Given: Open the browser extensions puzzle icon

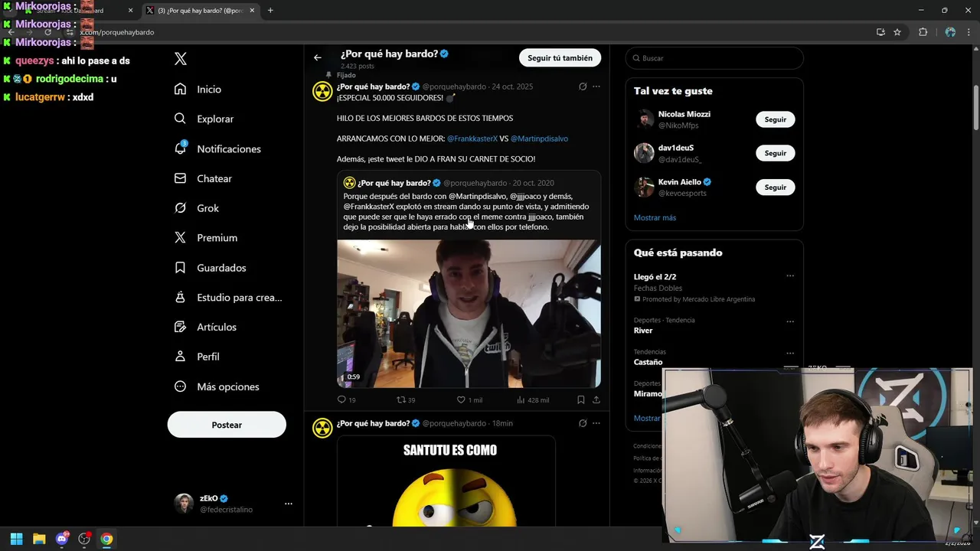Looking at the screenshot, I should click(x=923, y=32).
